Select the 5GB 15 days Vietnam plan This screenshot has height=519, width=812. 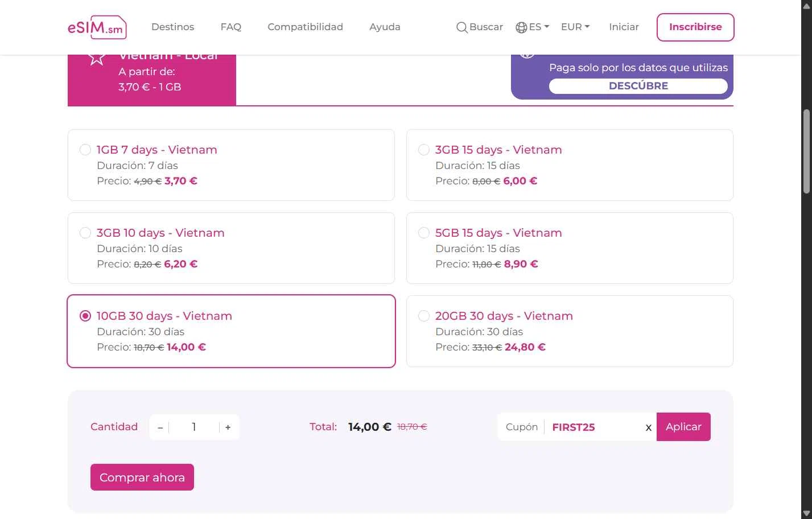point(570,248)
